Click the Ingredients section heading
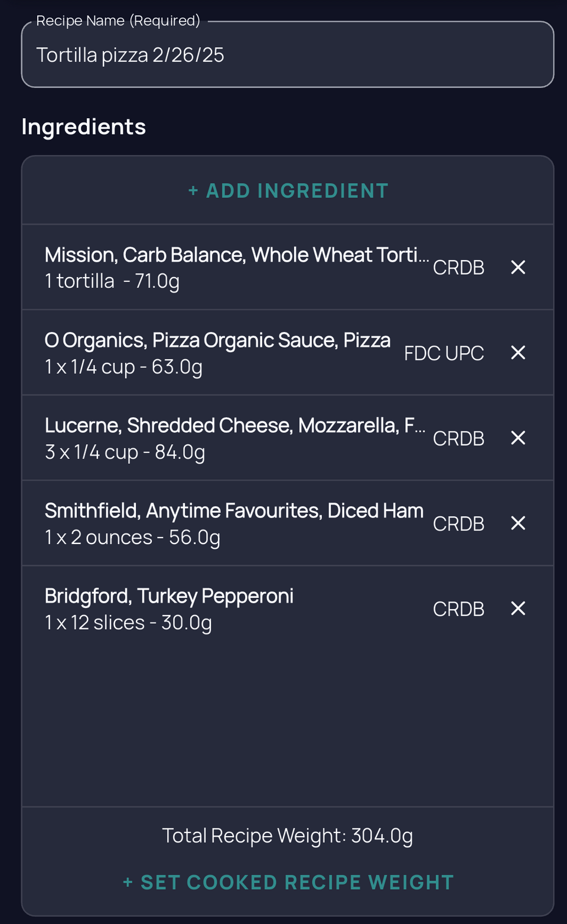The width and height of the screenshot is (567, 924). [x=84, y=127]
